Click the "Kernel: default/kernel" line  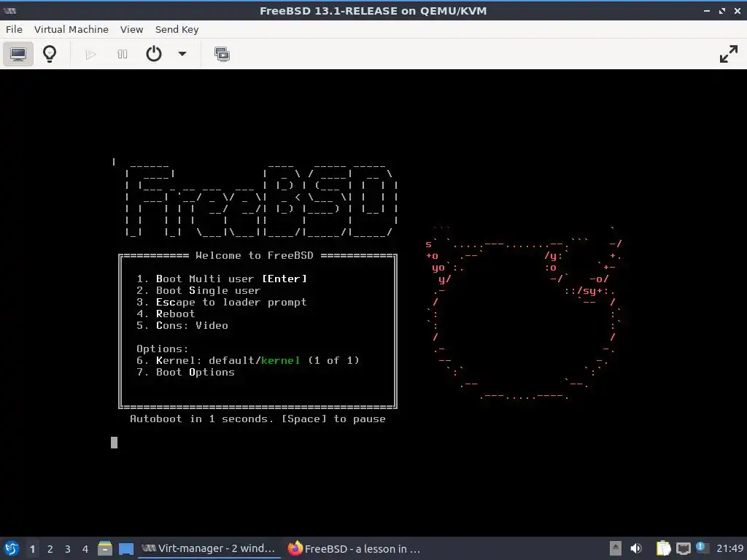click(248, 360)
